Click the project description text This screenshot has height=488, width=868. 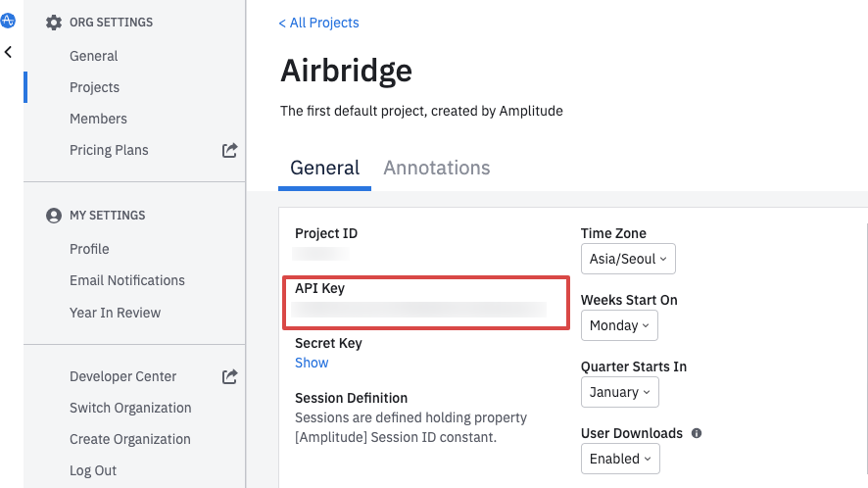point(421,111)
